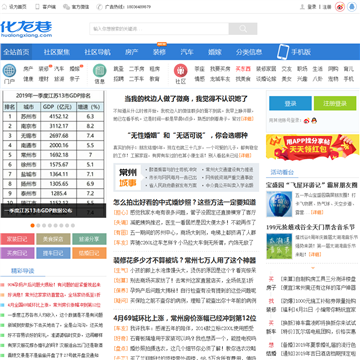
Task: Click the 官方微信 WeChat icon
Action: (x=66, y=7)
